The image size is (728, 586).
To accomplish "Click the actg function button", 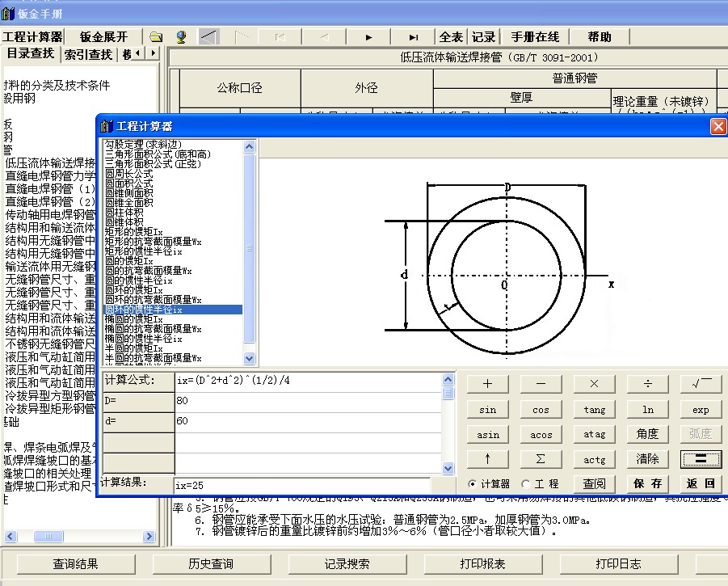I will tap(595, 459).
